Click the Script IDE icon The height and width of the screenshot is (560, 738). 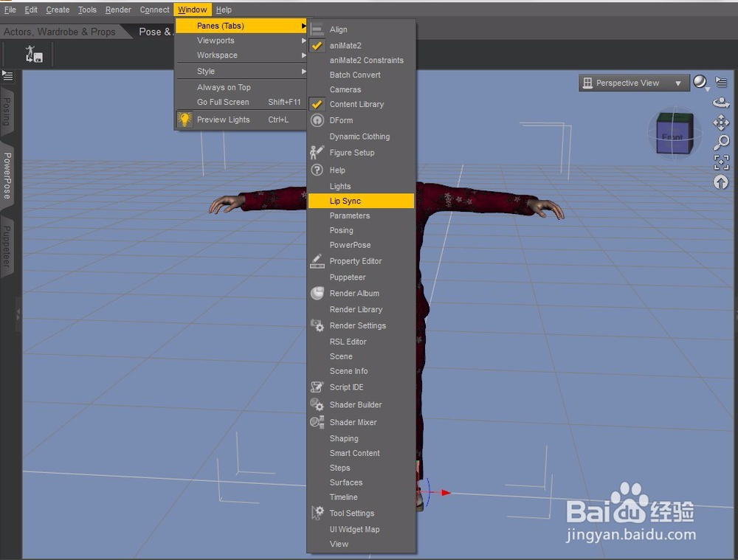[x=317, y=387]
